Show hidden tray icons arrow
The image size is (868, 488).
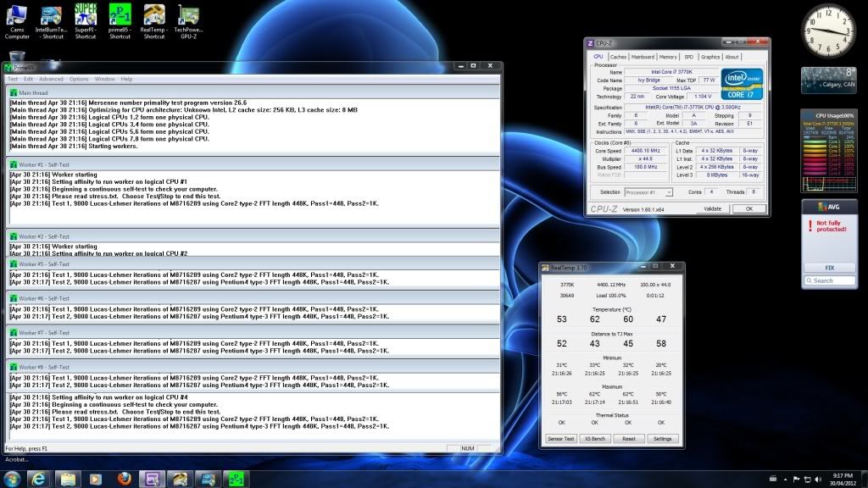(x=785, y=480)
